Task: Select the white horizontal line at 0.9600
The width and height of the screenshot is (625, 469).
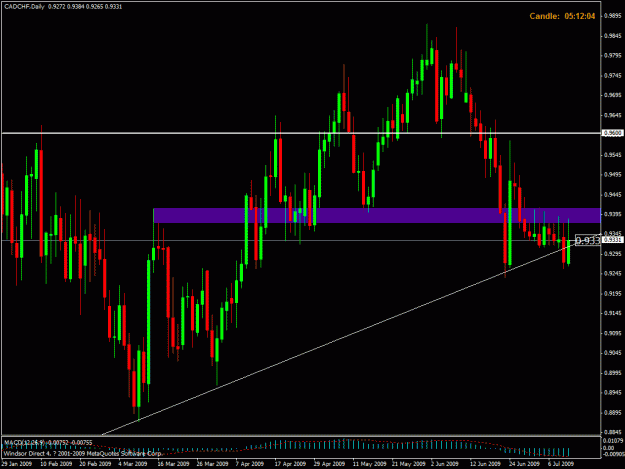Action: [x=301, y=133]
